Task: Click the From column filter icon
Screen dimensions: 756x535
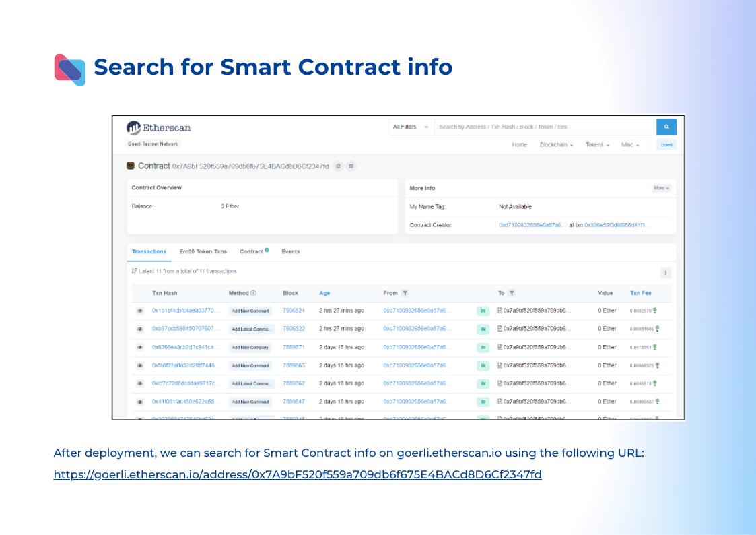Action: tap(405, 293)
